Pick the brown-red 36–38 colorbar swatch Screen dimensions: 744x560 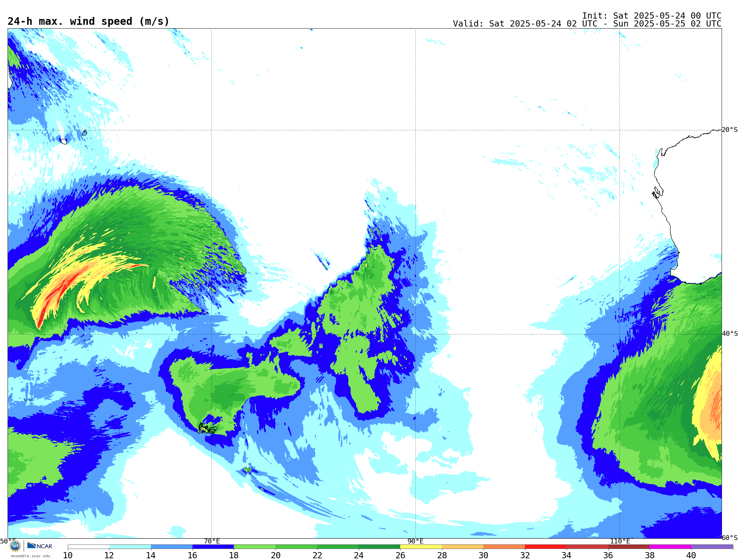(629, 547)
